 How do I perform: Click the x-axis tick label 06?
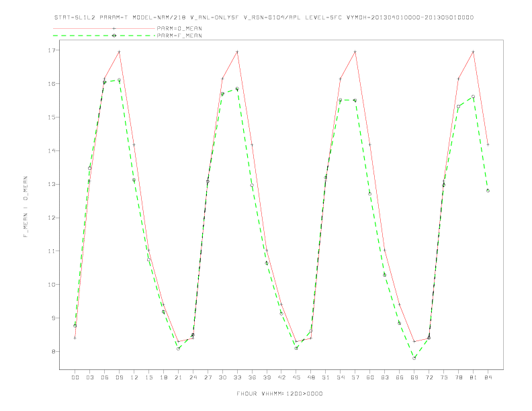[105, 377]
